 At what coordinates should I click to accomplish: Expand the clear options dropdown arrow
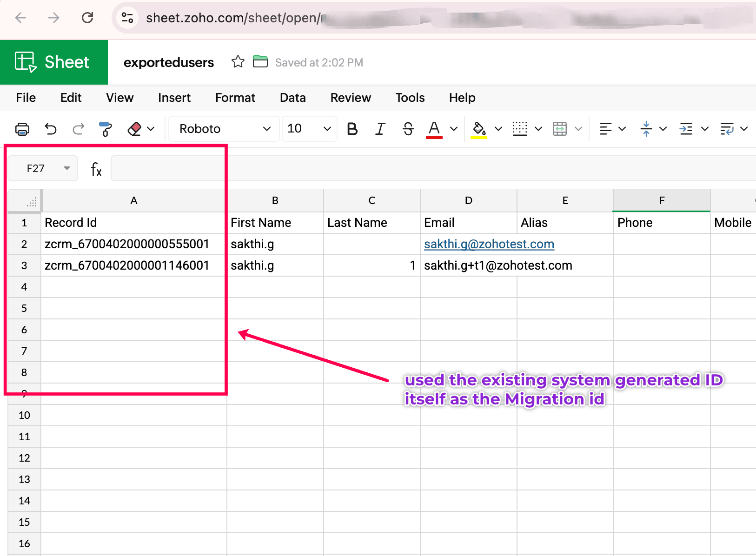click(151, 129)
